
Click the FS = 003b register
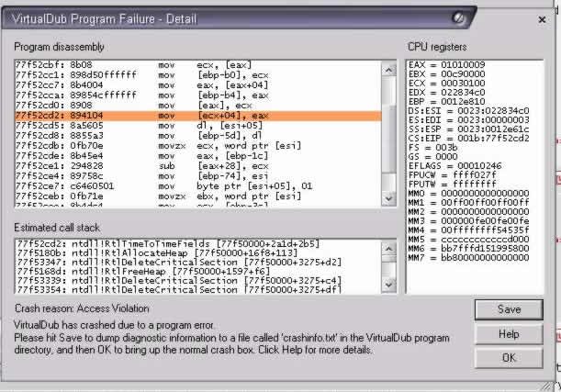[432, 148]
